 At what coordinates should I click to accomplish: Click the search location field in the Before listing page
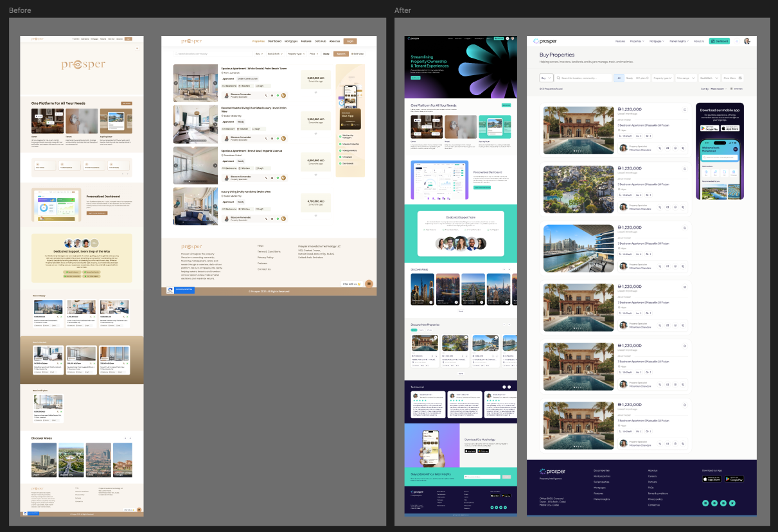tap(213, 54)
